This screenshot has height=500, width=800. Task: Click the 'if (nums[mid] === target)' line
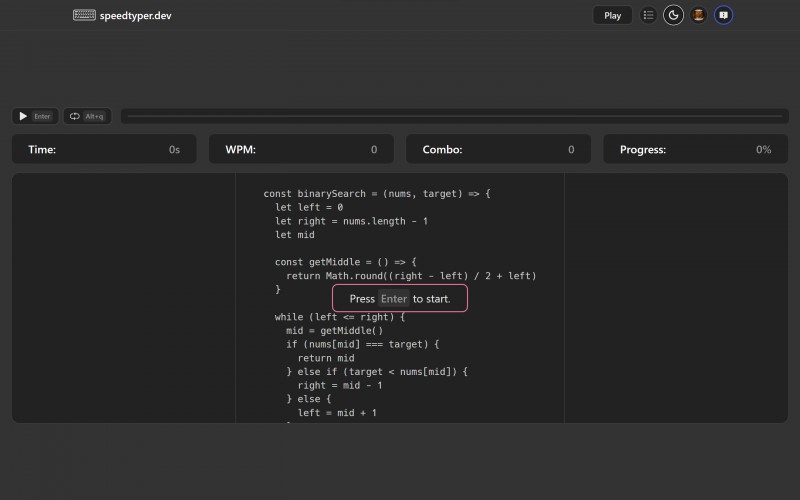click(363, 344)
